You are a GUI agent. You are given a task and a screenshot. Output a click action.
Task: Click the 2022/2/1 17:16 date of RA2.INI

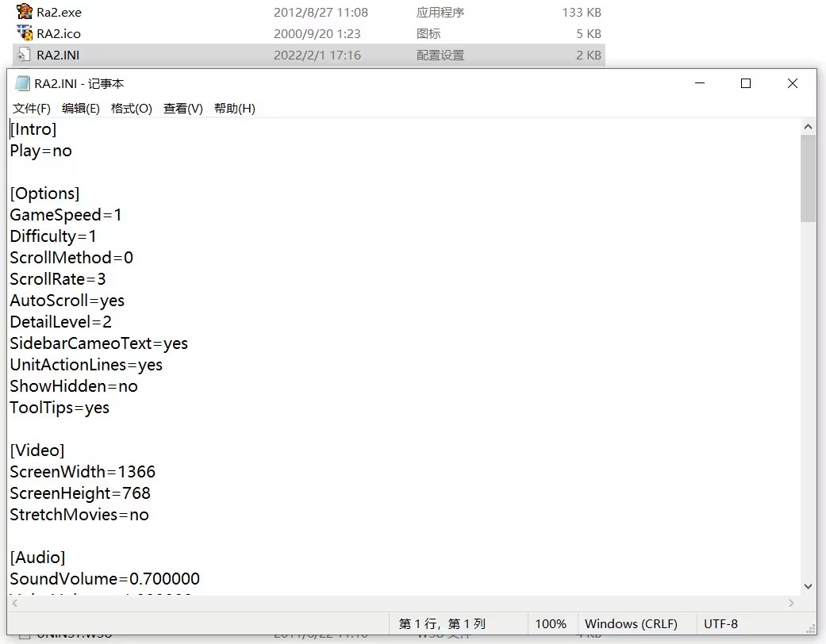coord(317,56)
